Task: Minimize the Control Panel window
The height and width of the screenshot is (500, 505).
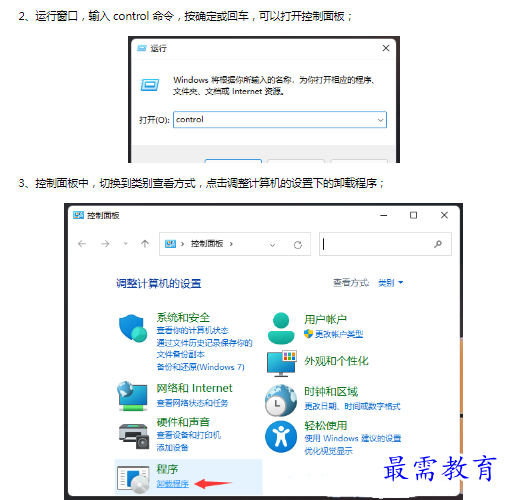Action: click(x=384, y=215)
